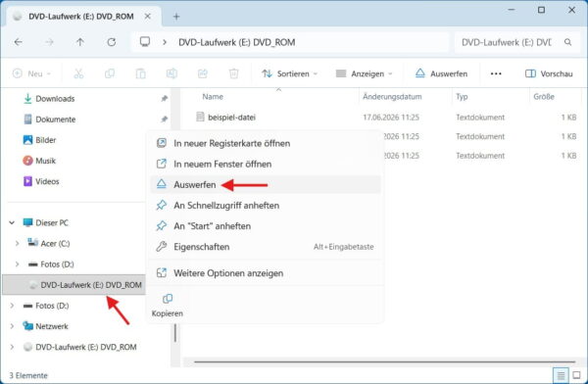Select Dieser PC in the tree
Image resolution: width=588 pixels, height=384 pixels.
click(x=52, y=222)
